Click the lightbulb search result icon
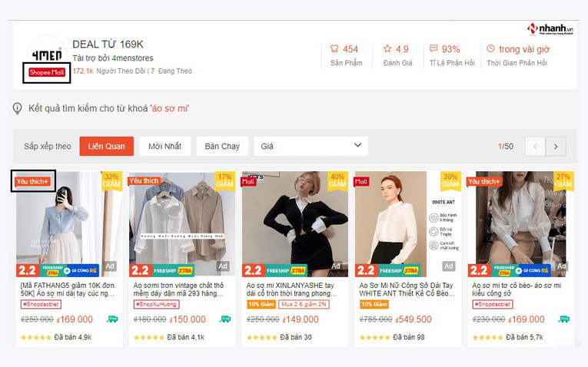Screen dimensions: 588x367 coord(17,108)
